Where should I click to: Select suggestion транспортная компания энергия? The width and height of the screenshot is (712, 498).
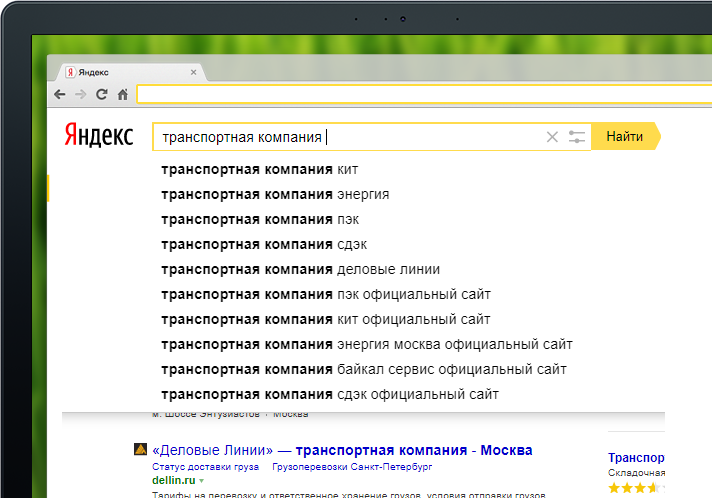(275, 195)
